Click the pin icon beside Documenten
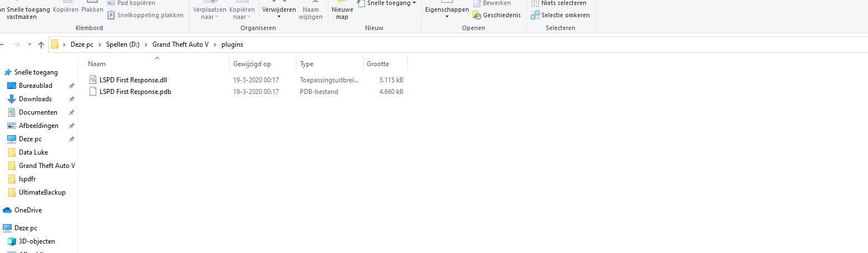The width and height of the screenshot is (868, 253). click(x=71, y=112)
